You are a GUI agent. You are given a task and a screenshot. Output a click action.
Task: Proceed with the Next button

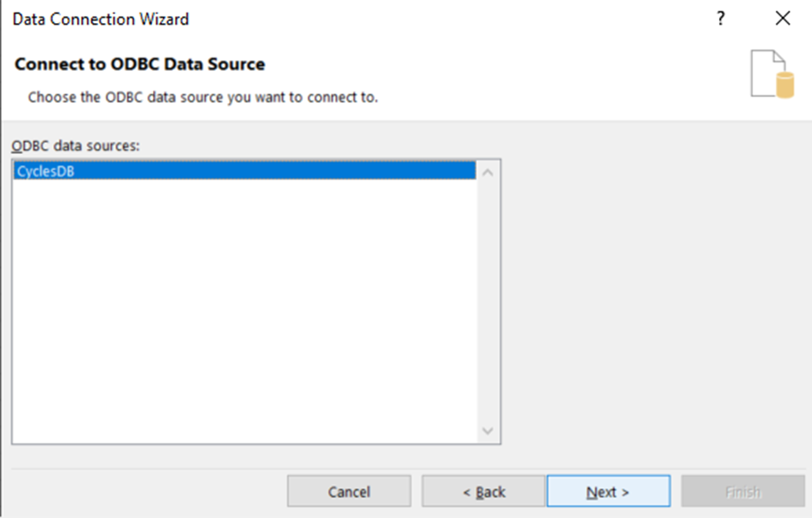tap(609, 491)
